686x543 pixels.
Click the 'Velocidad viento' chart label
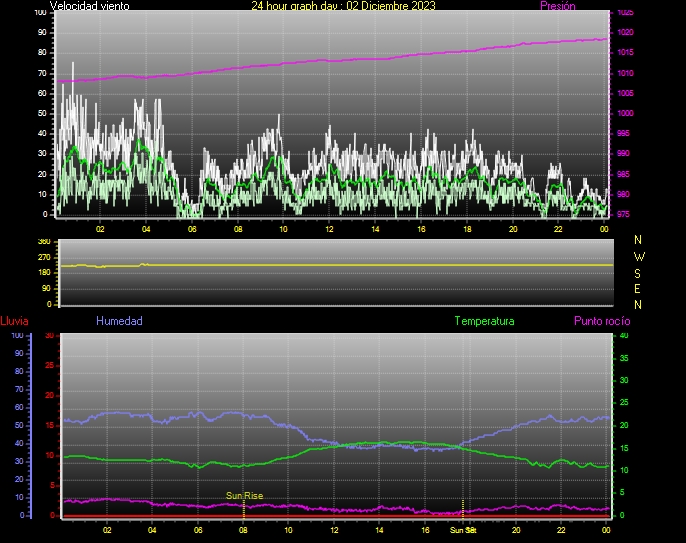pos(90,6)
